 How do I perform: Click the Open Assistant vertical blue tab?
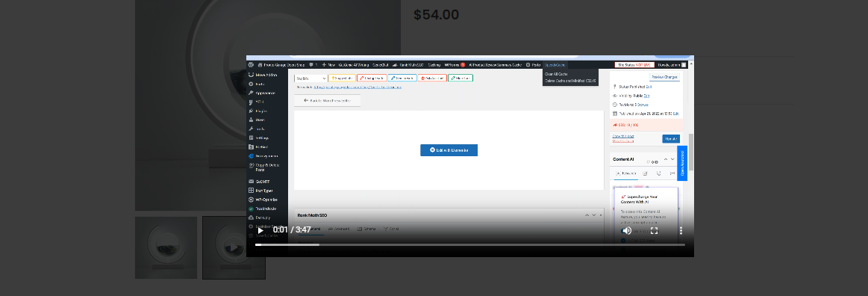coord(683,164)
